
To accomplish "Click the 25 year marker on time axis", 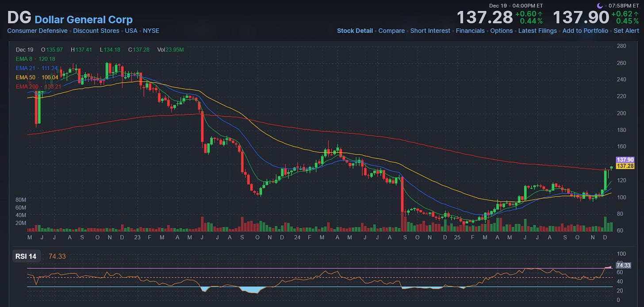I will (x=457, y=238).
